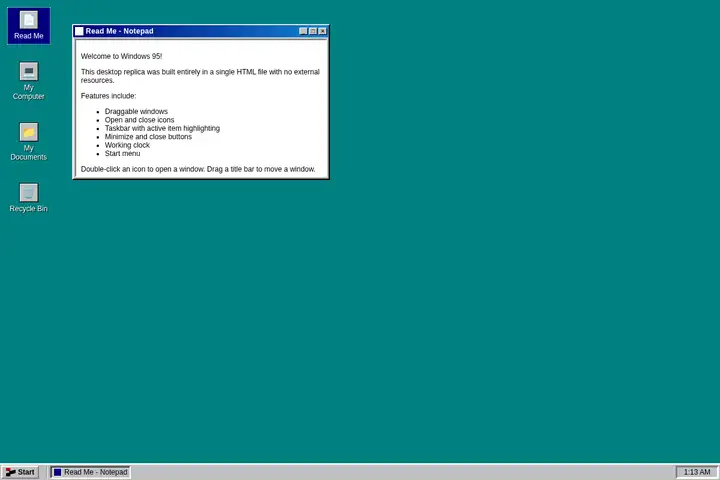Click the 'Start menu' list item
720x480 pixels.
click(x=122, y=153)
